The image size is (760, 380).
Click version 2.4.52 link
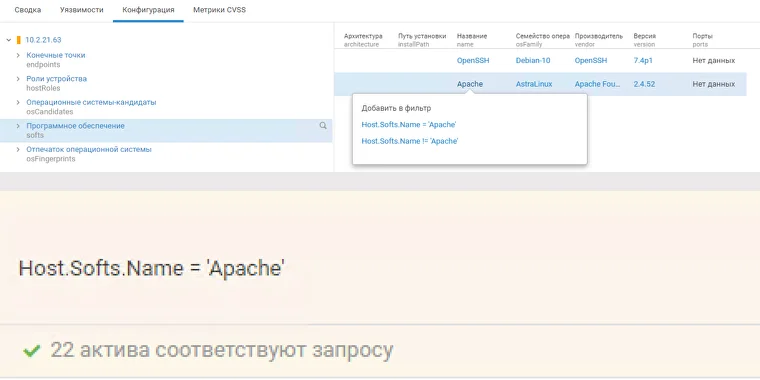(x=644, y=84)
